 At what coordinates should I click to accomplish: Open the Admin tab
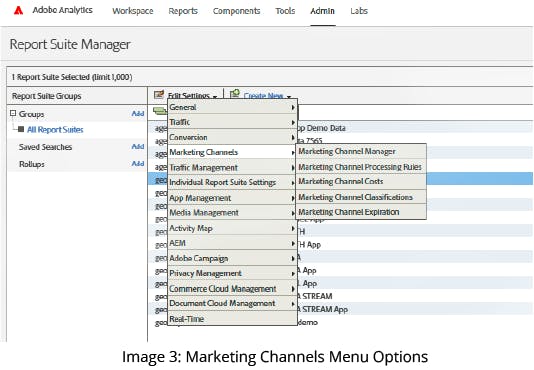tap(323, 11)
